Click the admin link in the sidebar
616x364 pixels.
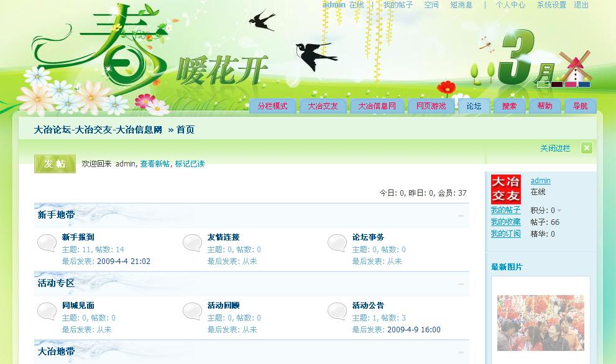point(541,181)
